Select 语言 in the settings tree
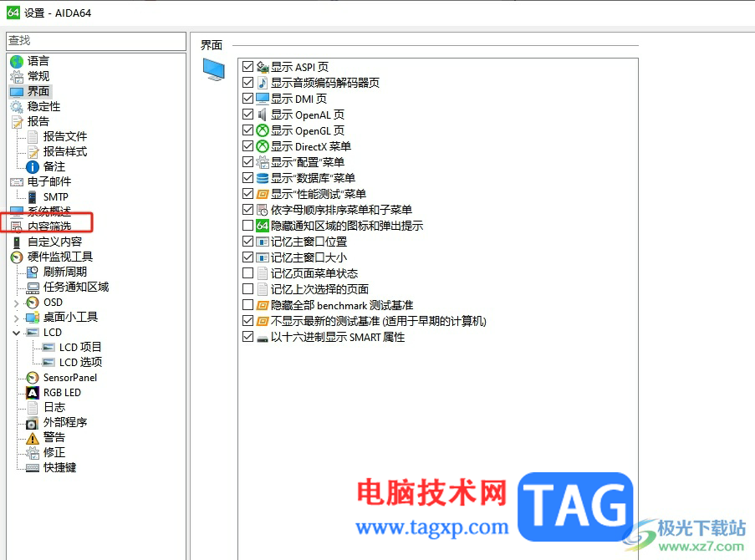The image size is (755, 560). coord(38,61)
